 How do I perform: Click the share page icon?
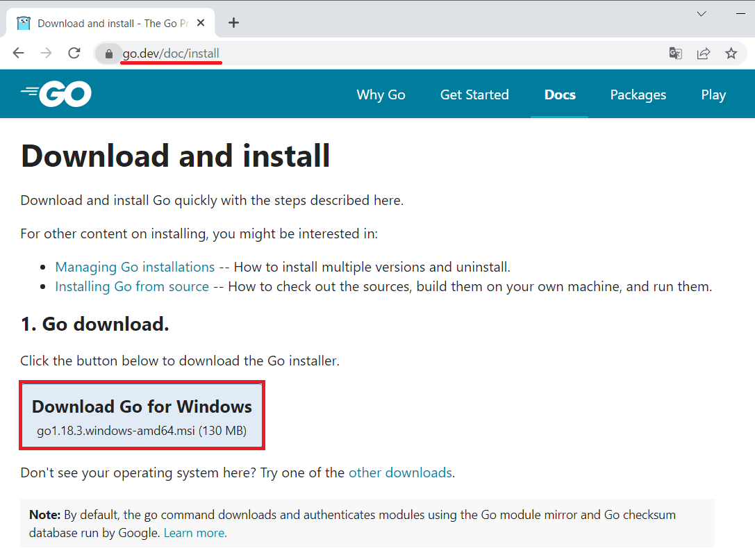pyautogui.click(x=704, y=53)
